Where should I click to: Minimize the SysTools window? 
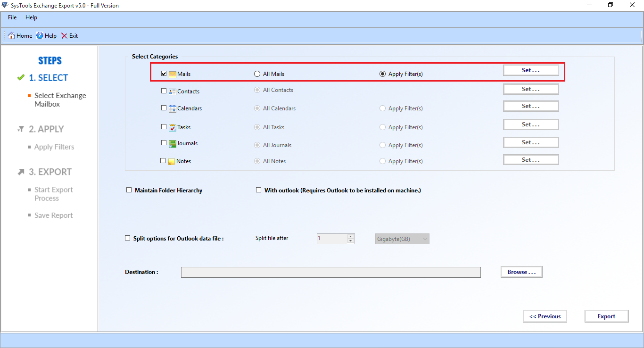589,5
